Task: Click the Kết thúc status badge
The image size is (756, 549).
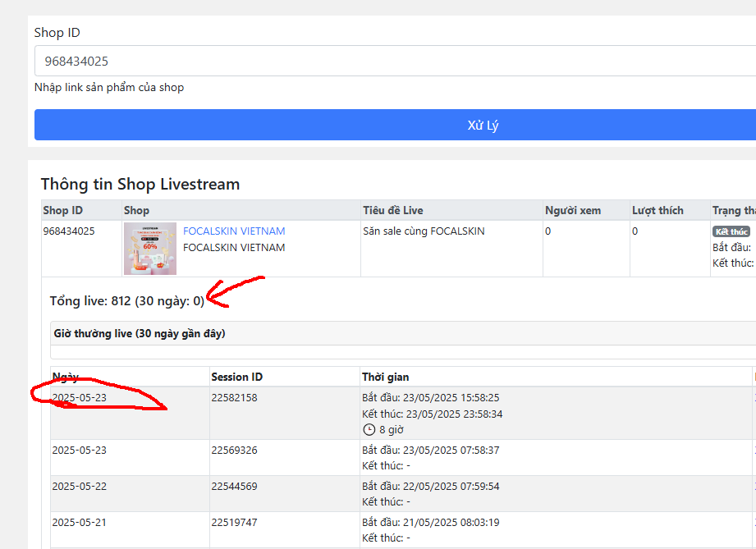Action: pos(731,231)
